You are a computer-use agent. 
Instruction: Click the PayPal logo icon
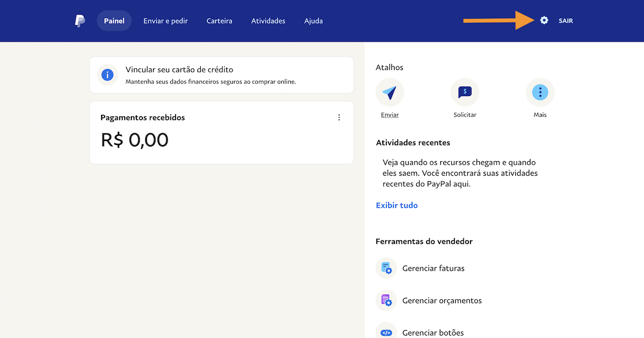point(80,21)
